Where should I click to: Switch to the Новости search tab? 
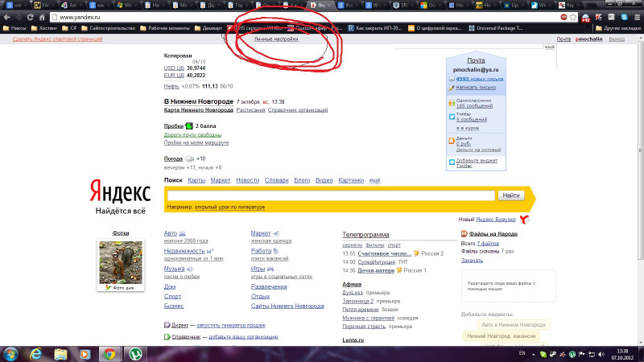point(248,180)
